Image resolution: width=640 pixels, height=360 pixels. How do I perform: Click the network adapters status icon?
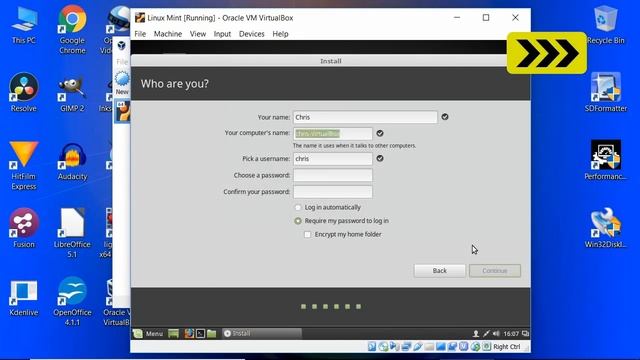(406, 347)
